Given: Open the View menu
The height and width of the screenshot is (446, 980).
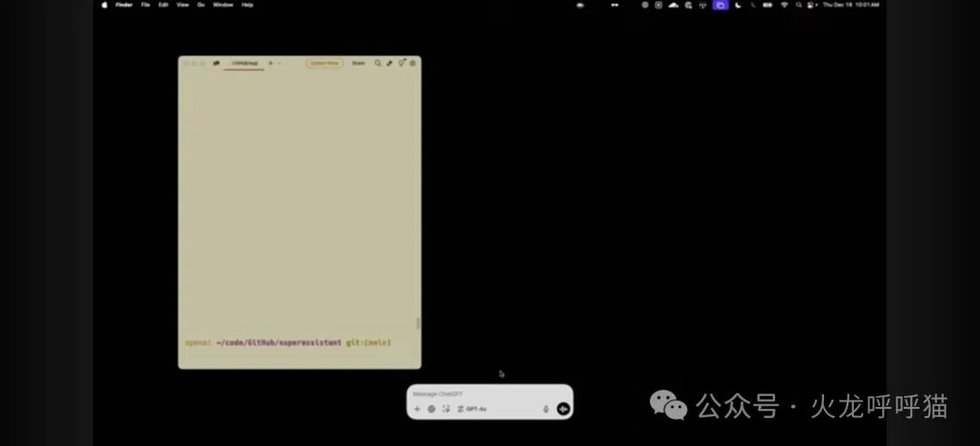Looking at the screenshot, I should 182,5.
